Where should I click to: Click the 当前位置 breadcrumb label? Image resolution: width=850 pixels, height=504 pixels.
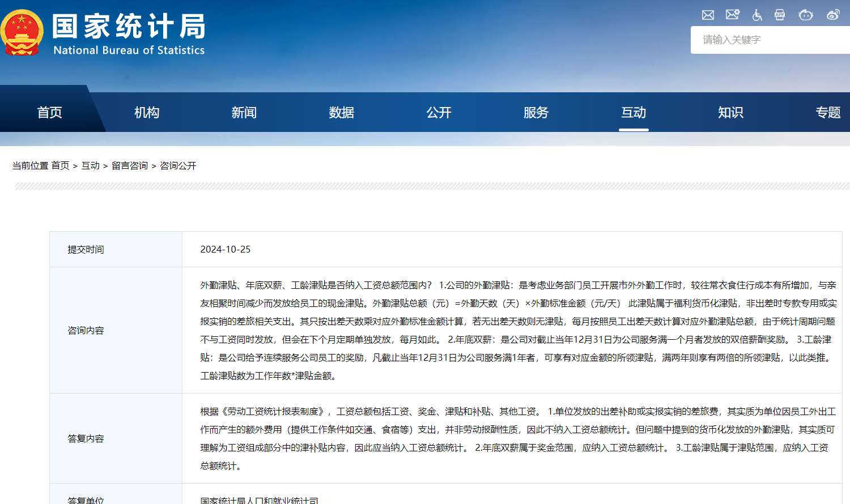tap(31, 165)
